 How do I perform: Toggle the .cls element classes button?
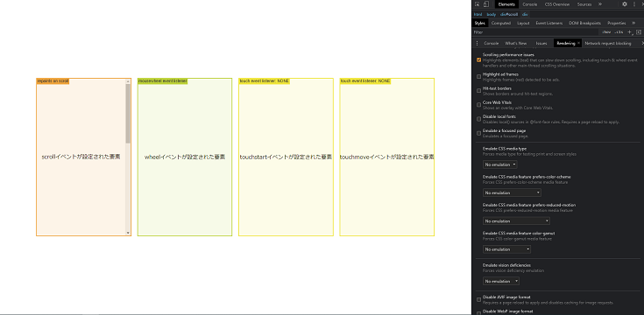[x=619, y=32]
